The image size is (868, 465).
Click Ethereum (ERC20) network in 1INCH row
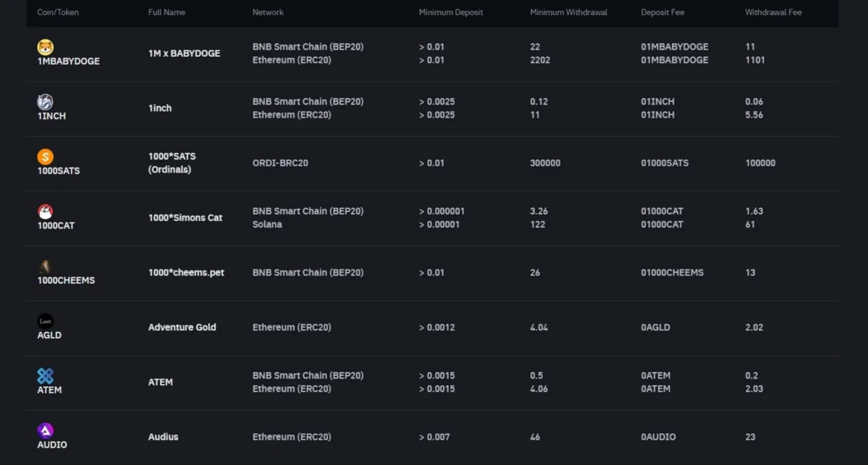(292, 115)
